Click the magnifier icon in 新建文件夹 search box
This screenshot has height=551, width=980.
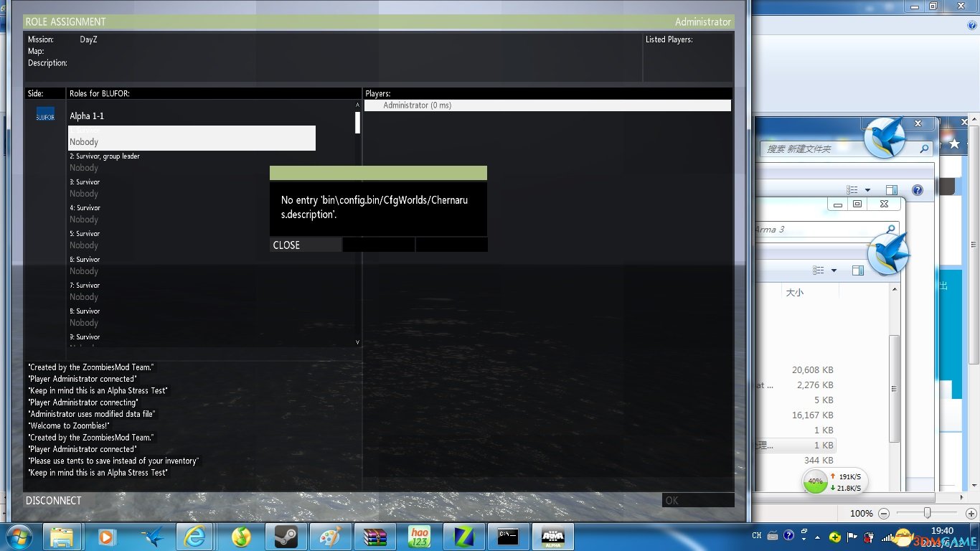tap(924, 149)
